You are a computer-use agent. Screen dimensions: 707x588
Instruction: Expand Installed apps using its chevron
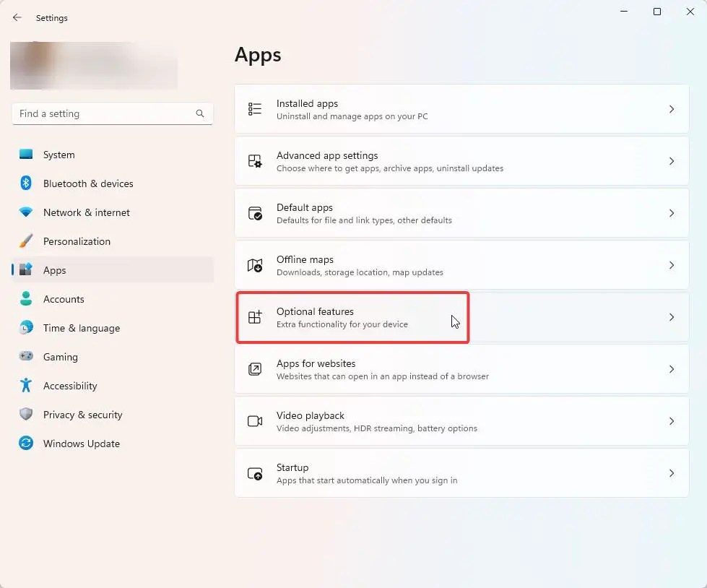tap(672, 109)
